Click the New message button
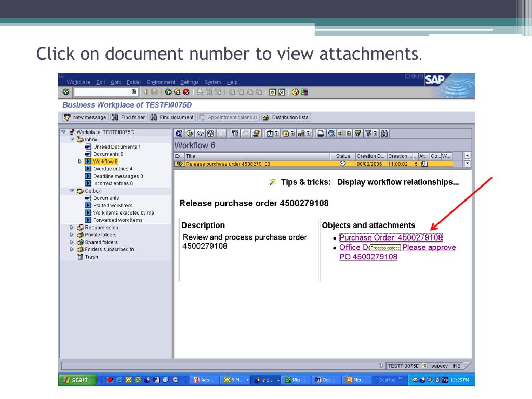This screenshot has width=532, height=399. 85,117
